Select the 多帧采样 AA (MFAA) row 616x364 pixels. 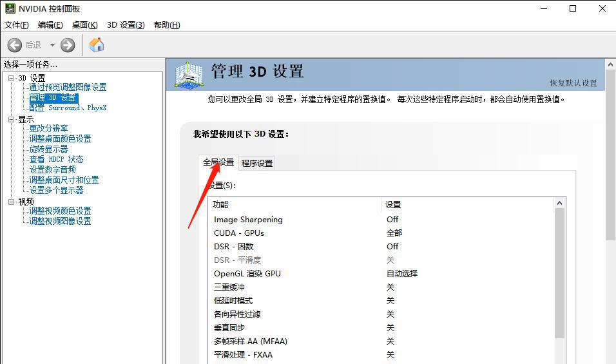point(381,341)
